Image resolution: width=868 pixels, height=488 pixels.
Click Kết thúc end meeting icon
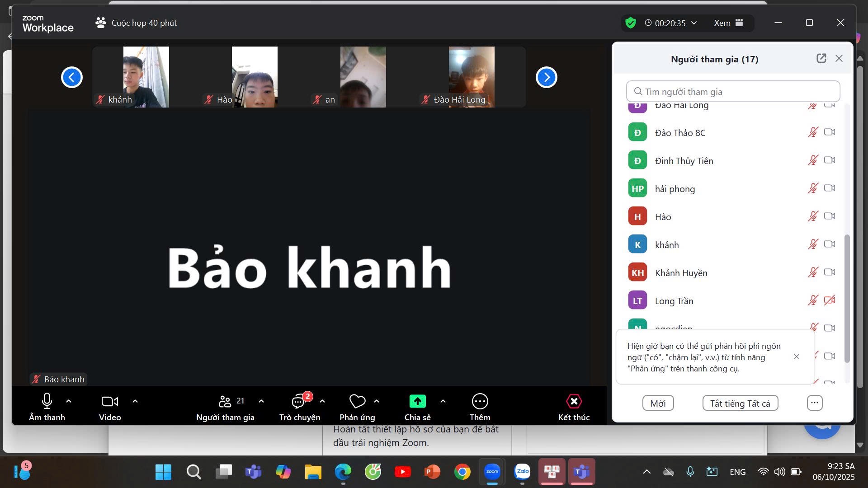[574, 401]
